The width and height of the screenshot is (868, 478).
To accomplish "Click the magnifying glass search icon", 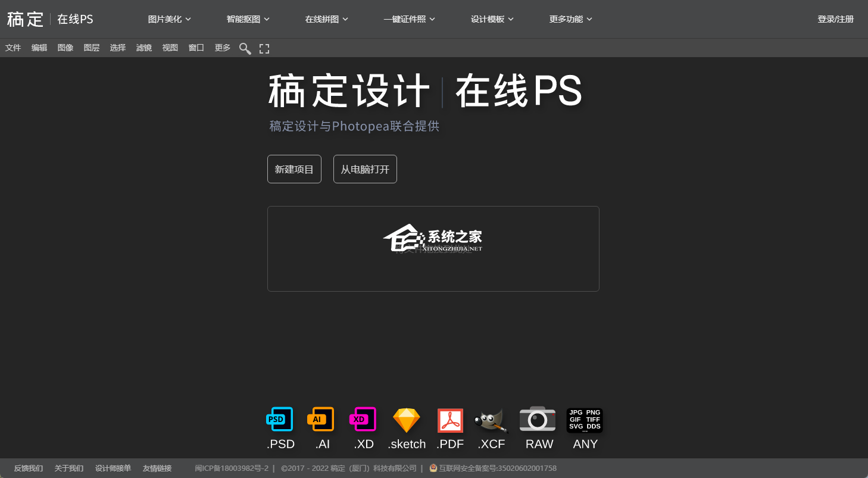I will (245, 48).
